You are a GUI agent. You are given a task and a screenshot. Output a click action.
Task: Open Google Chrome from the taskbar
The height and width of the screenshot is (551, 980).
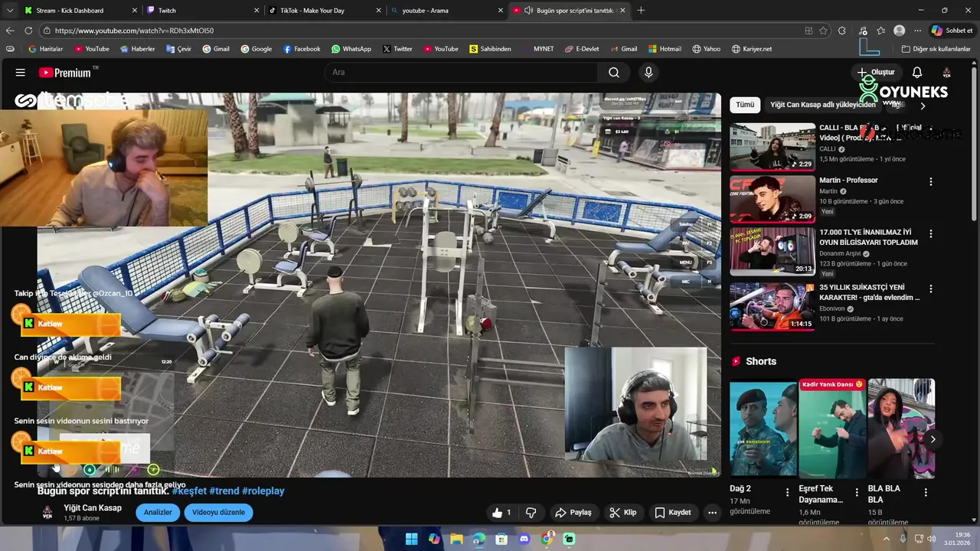[547, 539]
